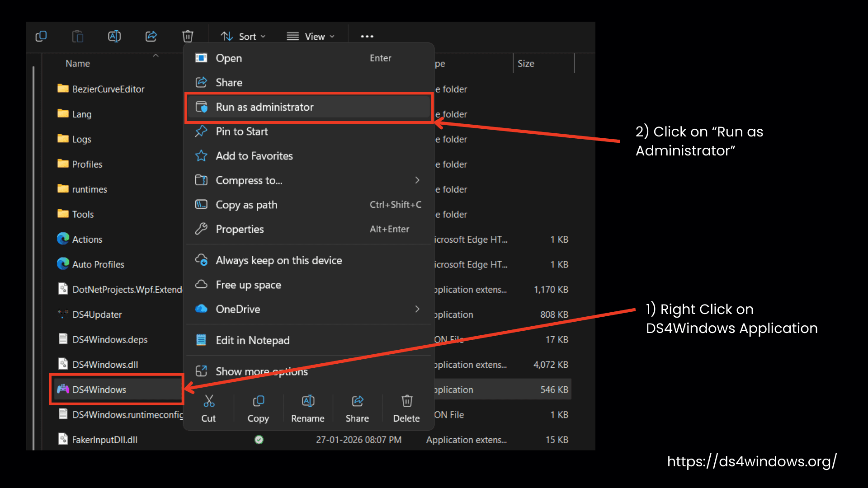The width and height of the screenshot is (868, 488).
Task: Select the DS4Windows application file
Action: tap(118, 389)
